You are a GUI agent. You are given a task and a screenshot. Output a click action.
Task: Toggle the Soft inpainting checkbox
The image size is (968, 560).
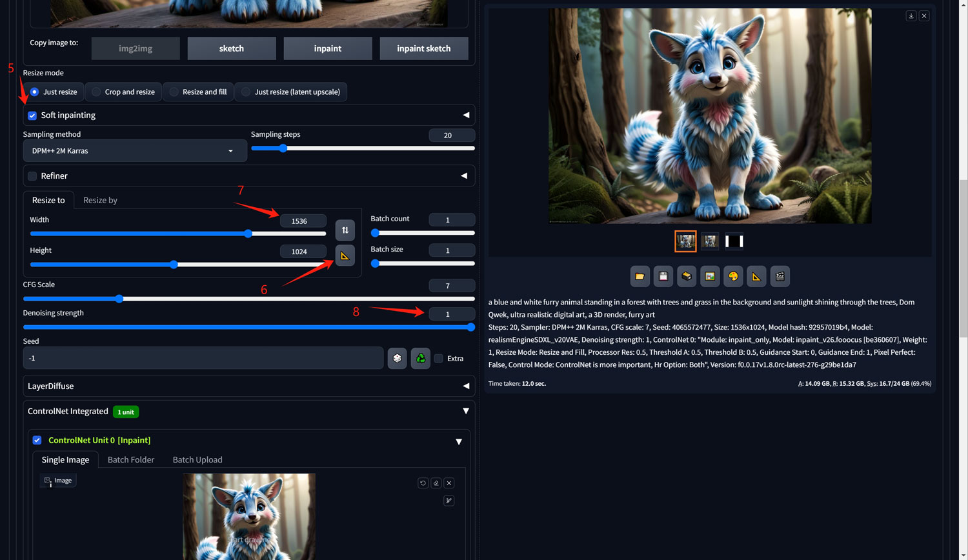tap(32, 115)
